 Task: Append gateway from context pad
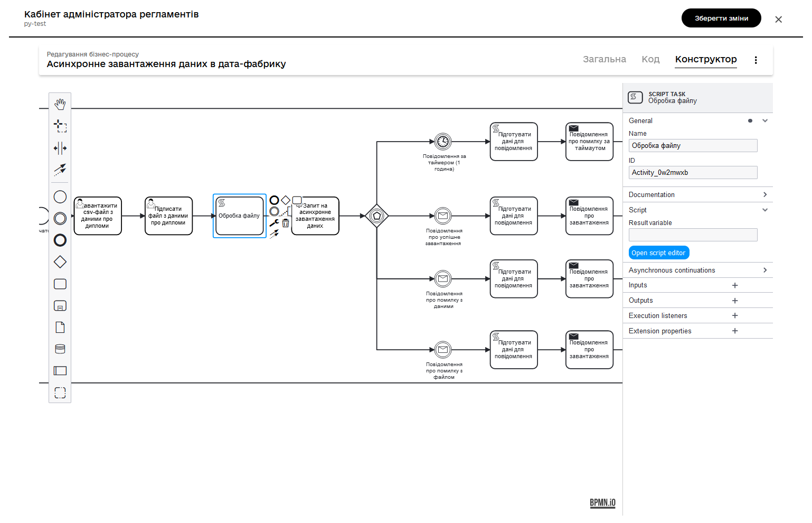click(286, 200)
